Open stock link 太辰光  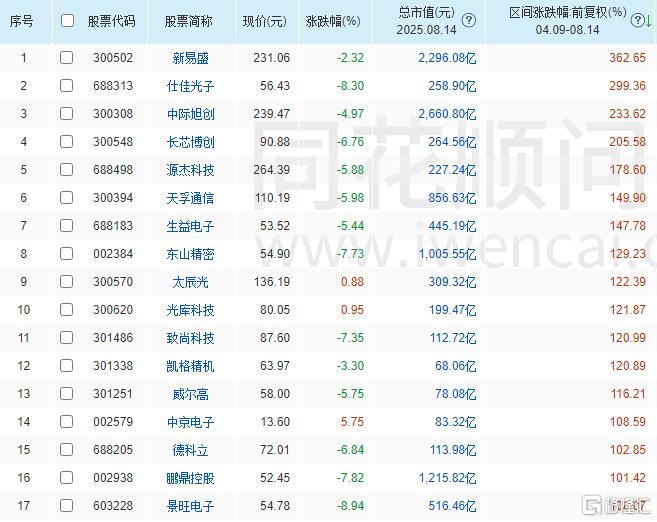191,282
